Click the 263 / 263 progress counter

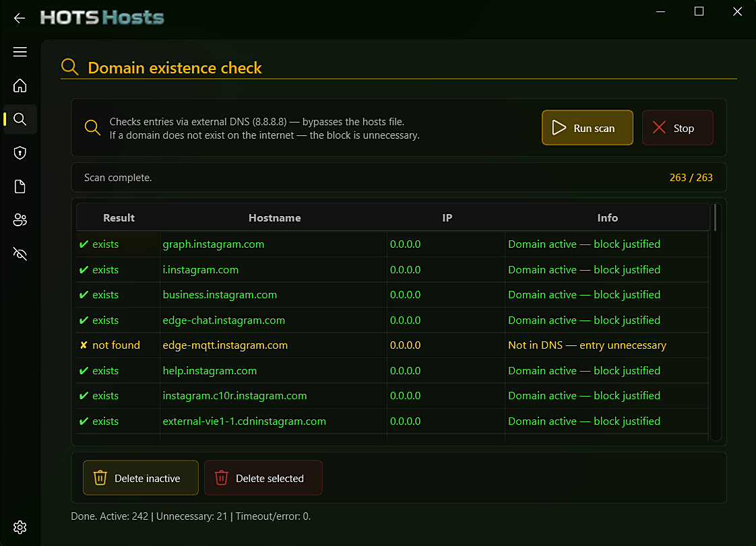click(691, 177)
